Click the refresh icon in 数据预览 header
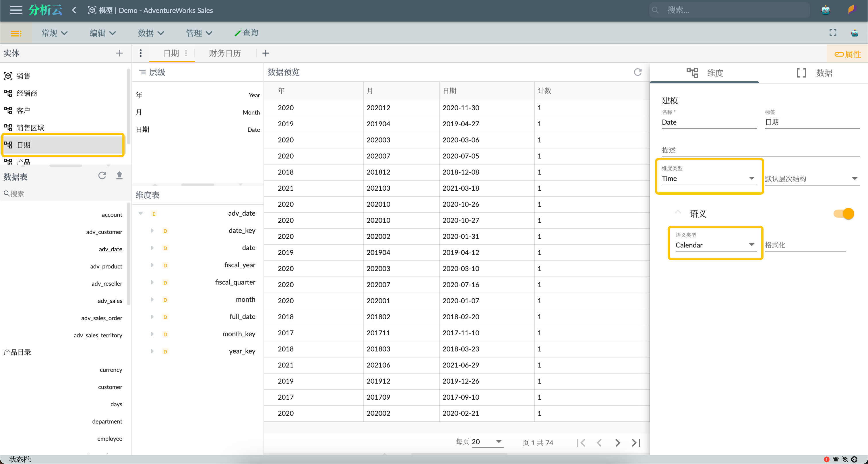This screenshot has height=464, width=868. [638, 72]
